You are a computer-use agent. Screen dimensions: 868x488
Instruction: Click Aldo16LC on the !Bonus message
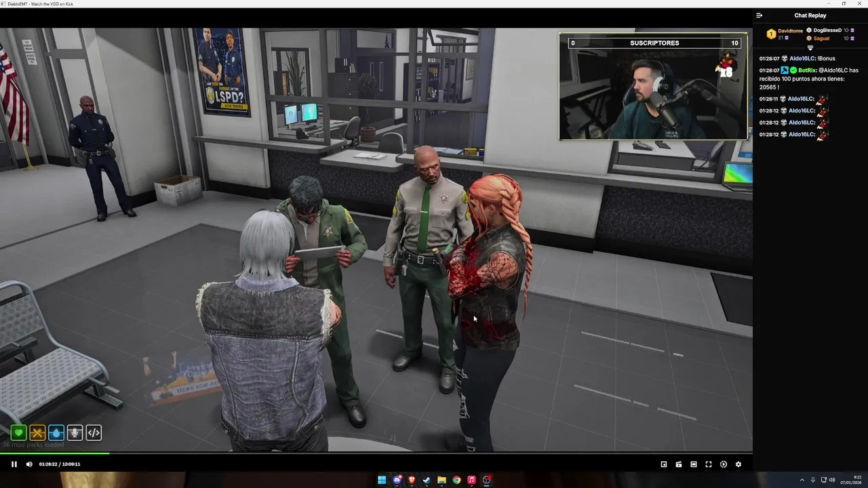802,59
